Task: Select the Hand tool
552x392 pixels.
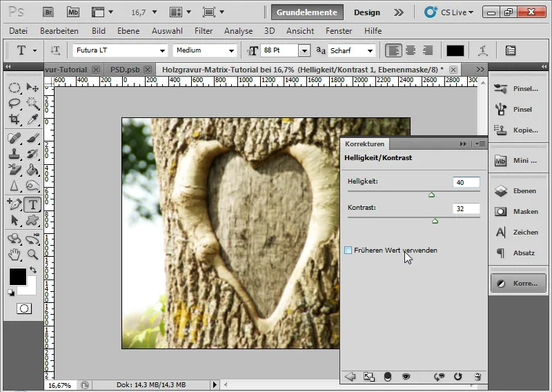Action: click(x=14, y=254)
